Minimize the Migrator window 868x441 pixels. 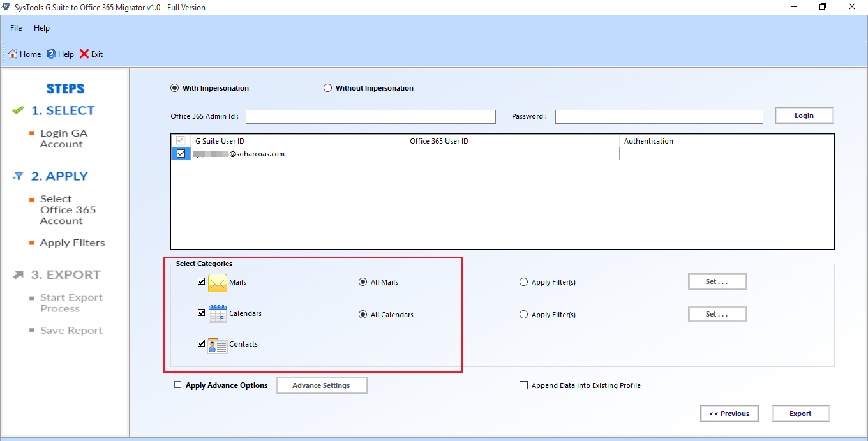[793, 7]
